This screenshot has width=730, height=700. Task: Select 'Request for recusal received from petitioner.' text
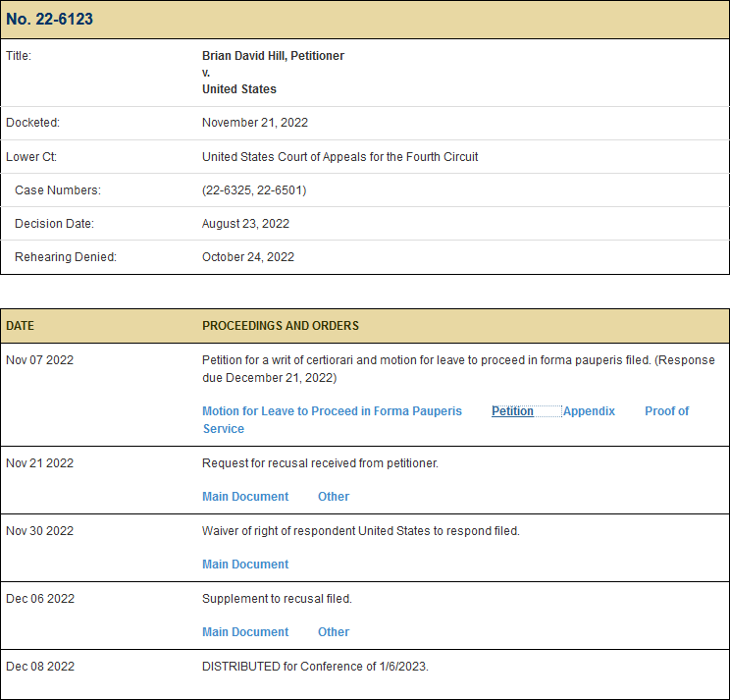320,463
